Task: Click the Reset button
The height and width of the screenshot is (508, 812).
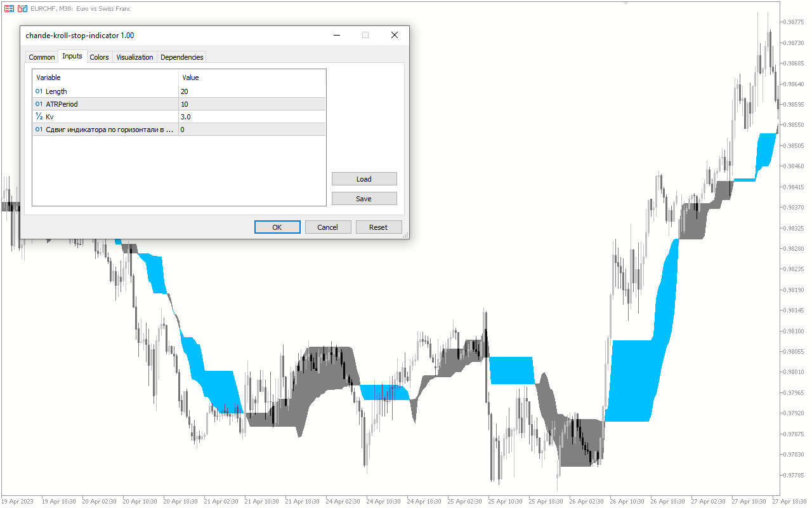Action: coord(379,227)
